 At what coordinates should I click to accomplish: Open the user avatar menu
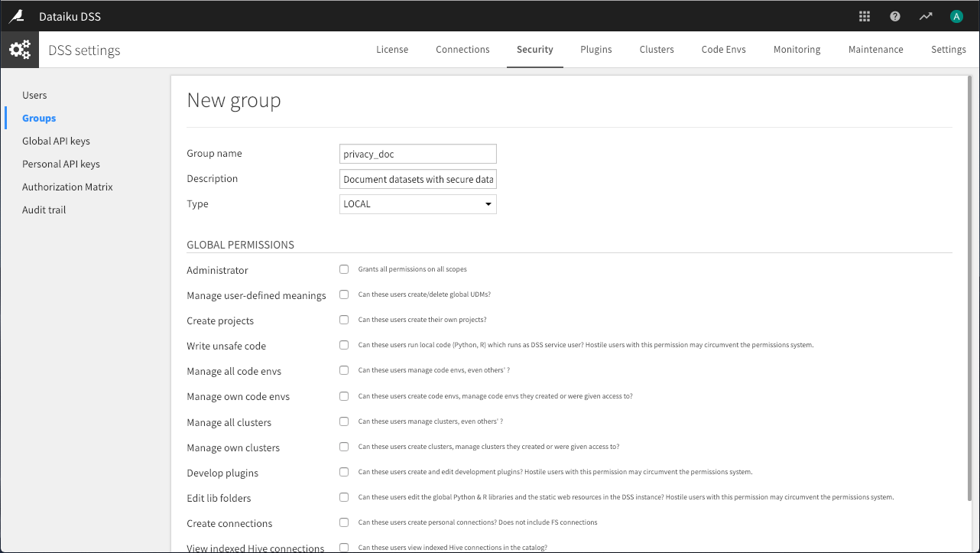956,15
